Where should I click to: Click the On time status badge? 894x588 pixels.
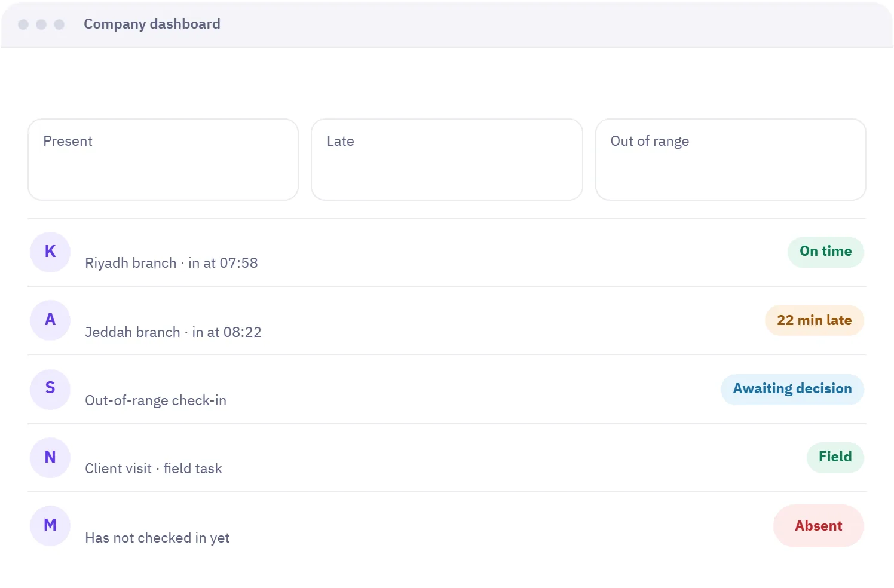[826, 252]
